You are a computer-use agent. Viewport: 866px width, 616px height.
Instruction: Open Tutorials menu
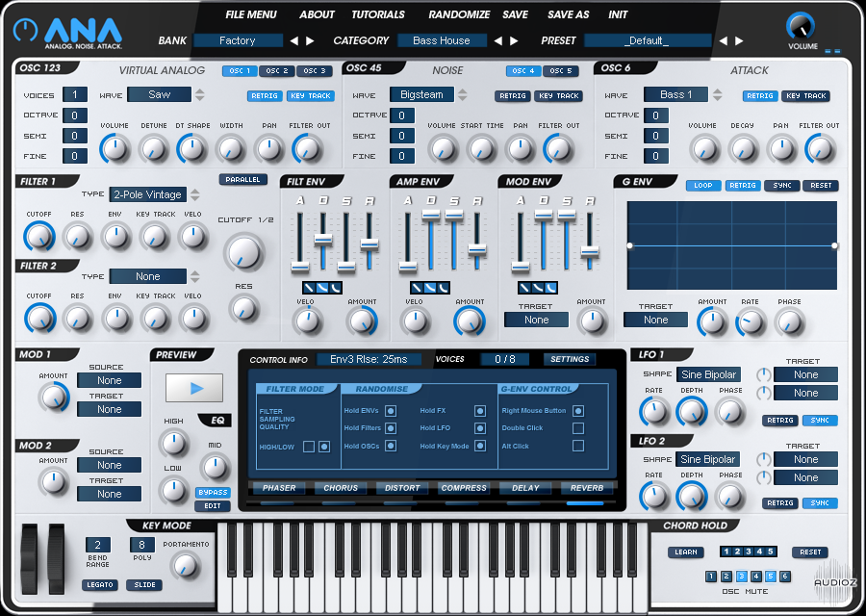coord(378,14)
